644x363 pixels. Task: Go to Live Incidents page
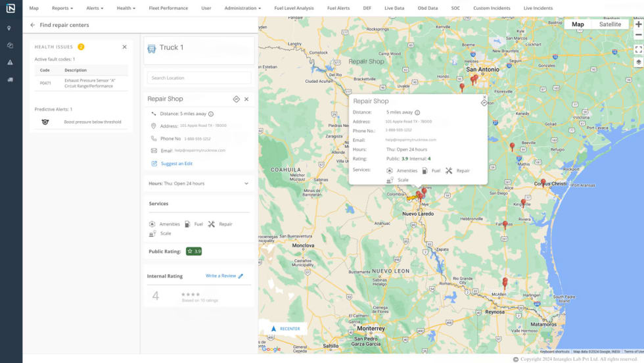click(538, 9)
